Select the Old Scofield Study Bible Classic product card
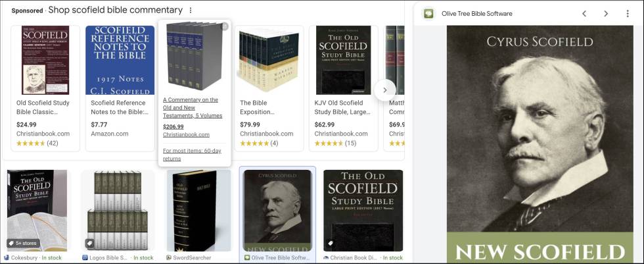Screen dimensions: 644x264 point(45,88)
